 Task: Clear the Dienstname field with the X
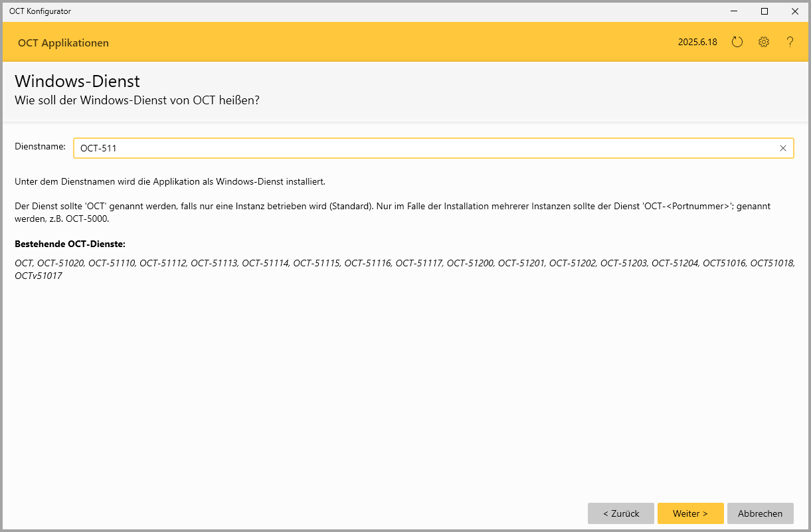[x=783, y=148]
